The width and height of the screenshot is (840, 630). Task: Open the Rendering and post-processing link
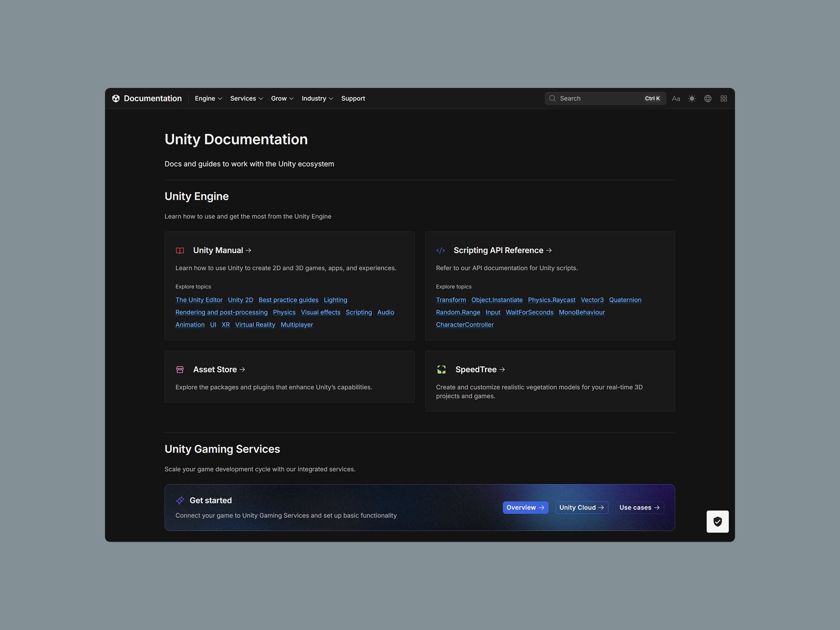point(221,312)
